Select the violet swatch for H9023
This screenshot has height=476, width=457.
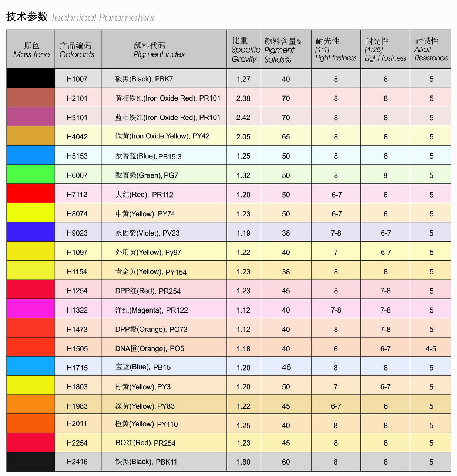(x=30, y=232)
